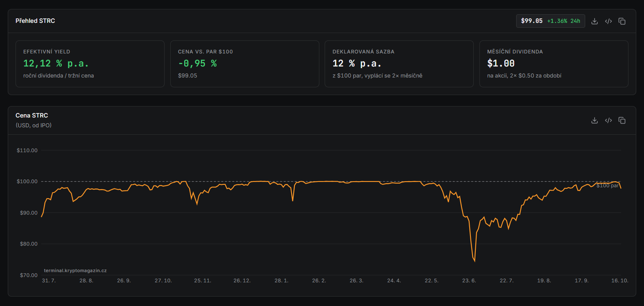
Task: Select the Efektivní Yield card
Action: [90, 64]
